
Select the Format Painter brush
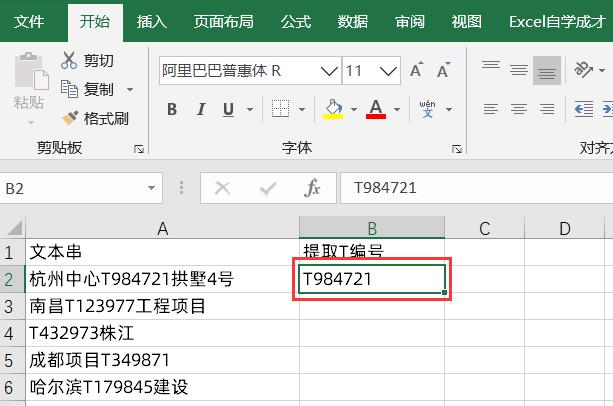70,118
